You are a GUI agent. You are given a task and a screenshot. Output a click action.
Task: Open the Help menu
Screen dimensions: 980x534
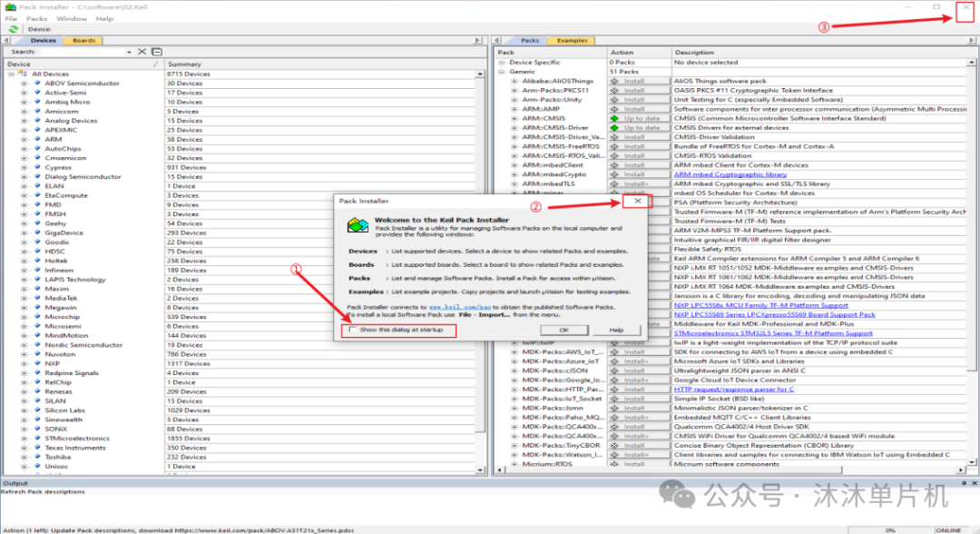(x=104, y=19)
